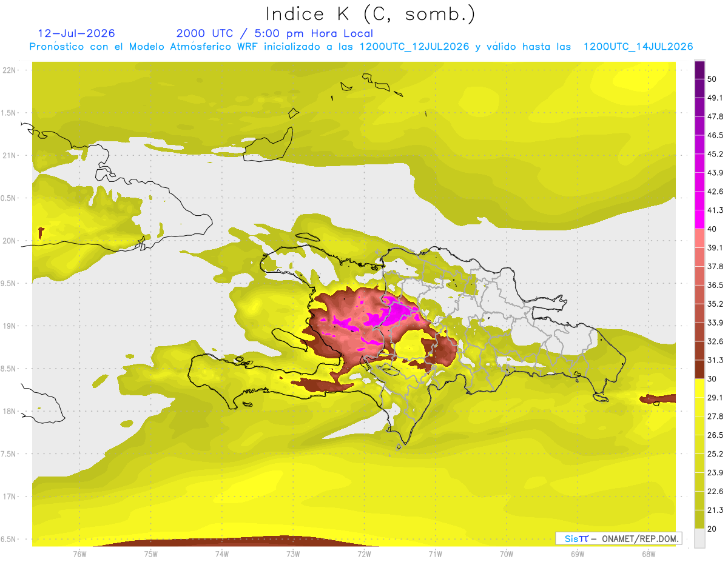The height and width of the screenshot is (562, 728).
Task: Select the clipped latitude label "7.5N"
Action: point(8,454)
